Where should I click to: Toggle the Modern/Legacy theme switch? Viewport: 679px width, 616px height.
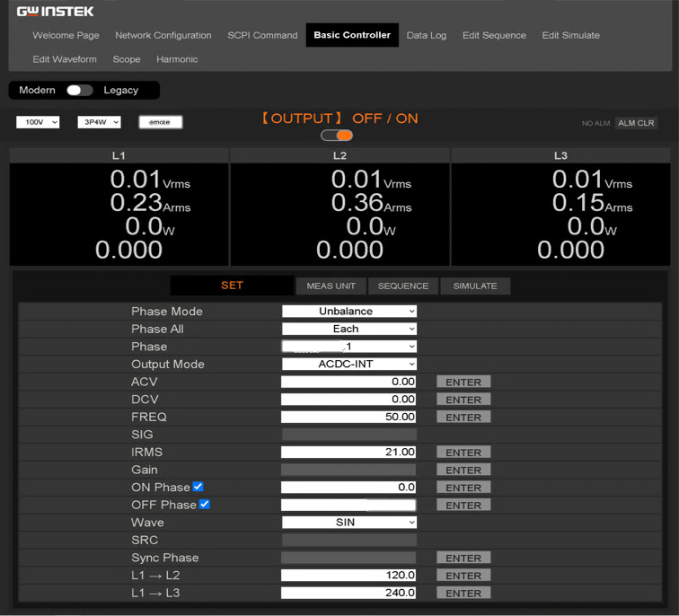79,90
